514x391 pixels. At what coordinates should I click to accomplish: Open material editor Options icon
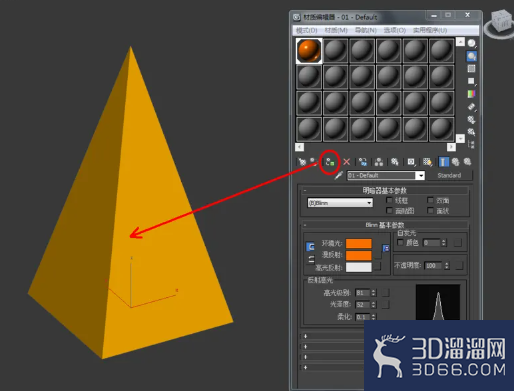(471, 119)
